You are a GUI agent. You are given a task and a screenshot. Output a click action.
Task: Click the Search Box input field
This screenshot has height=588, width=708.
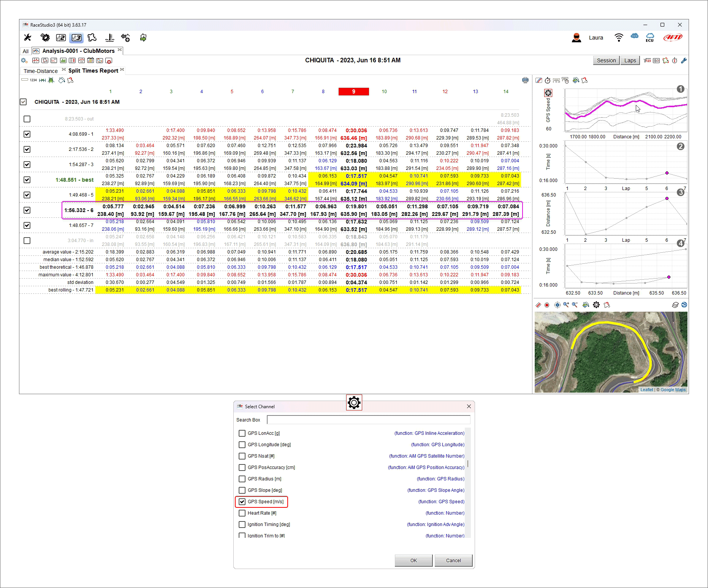(x=368, y=420)
